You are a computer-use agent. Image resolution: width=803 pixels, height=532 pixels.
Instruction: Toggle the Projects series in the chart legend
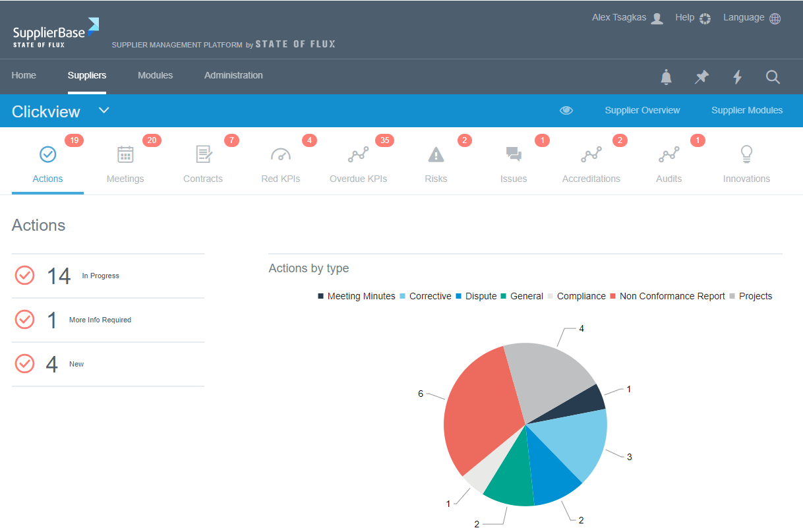[x=756, y=296]
